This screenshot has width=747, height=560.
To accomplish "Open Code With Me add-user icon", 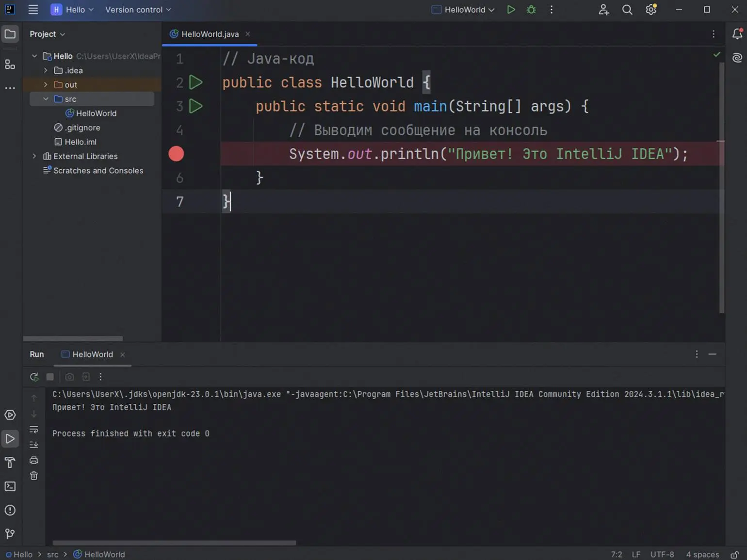I will (x=603, y=10).
